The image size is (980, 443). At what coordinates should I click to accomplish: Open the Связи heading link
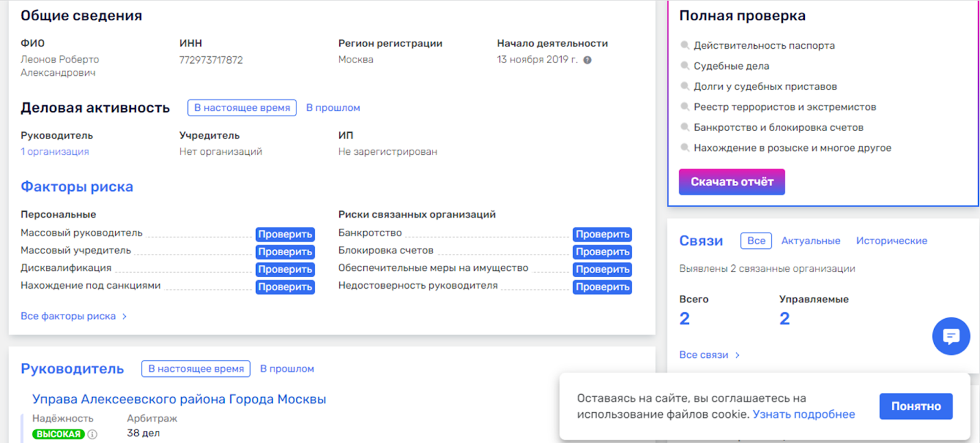point(701,241)
